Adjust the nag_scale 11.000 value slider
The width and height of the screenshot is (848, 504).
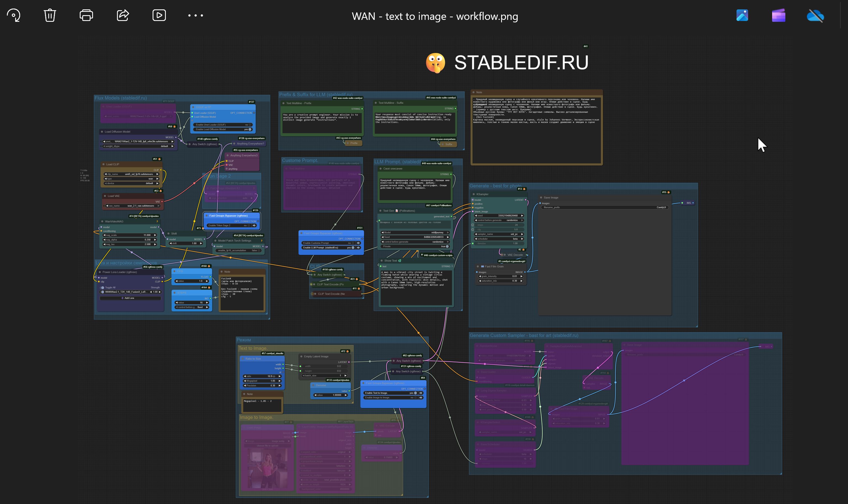coord(130,235)
